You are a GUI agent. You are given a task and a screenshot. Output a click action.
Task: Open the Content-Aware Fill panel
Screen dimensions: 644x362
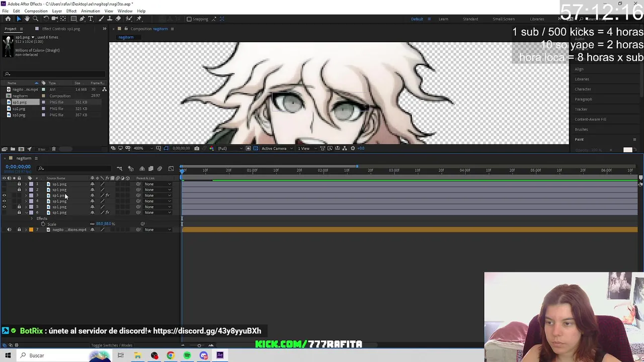click(x=591, y=119)
